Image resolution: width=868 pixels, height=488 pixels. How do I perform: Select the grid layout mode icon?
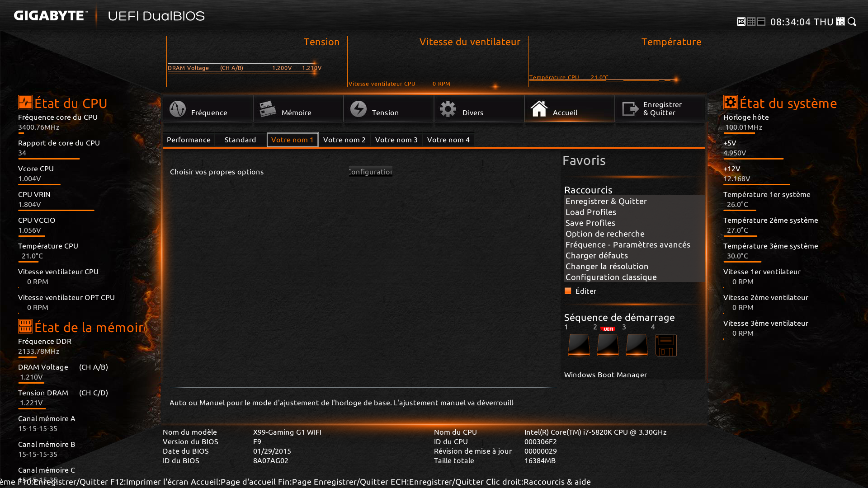pyautogui.click(x=751, y=22)
